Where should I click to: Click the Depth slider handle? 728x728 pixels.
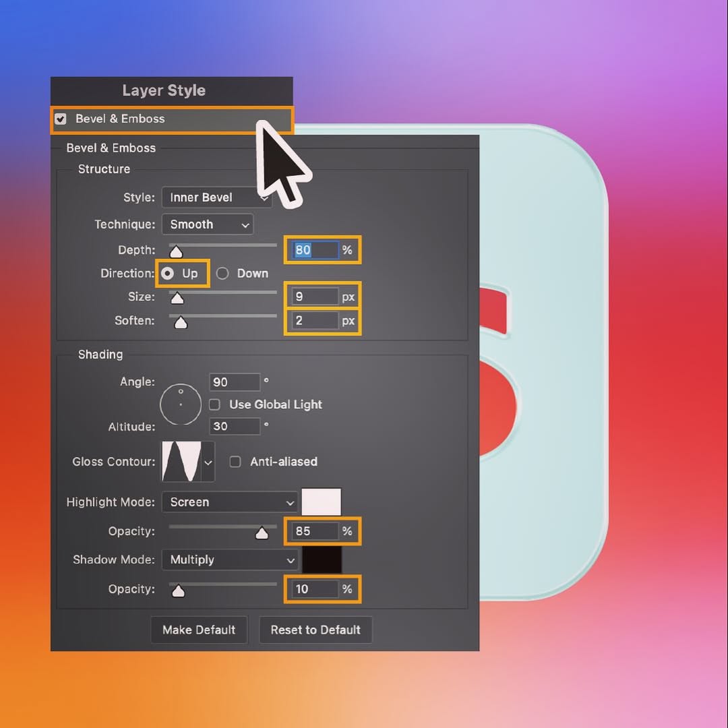tap(176, 251)
